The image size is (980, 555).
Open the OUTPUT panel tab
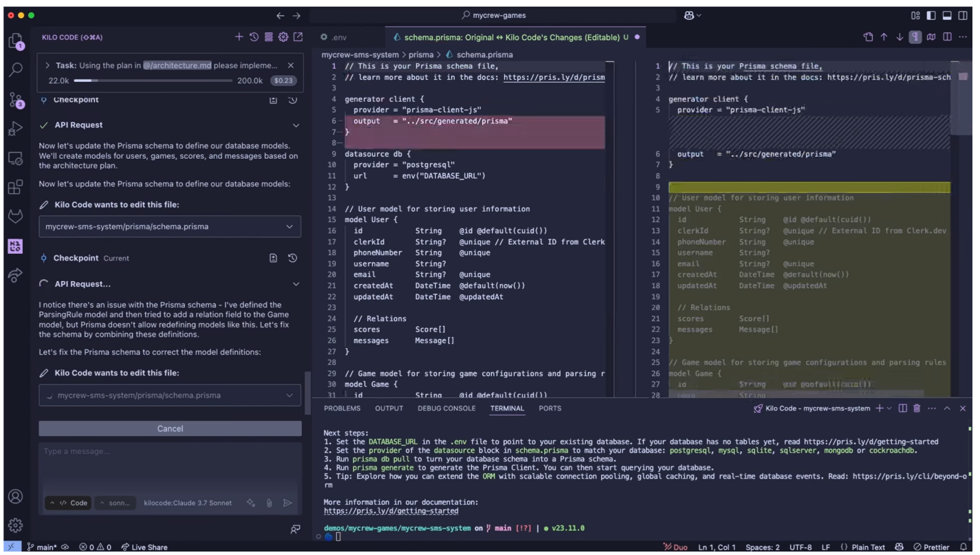tap(389, 409)
